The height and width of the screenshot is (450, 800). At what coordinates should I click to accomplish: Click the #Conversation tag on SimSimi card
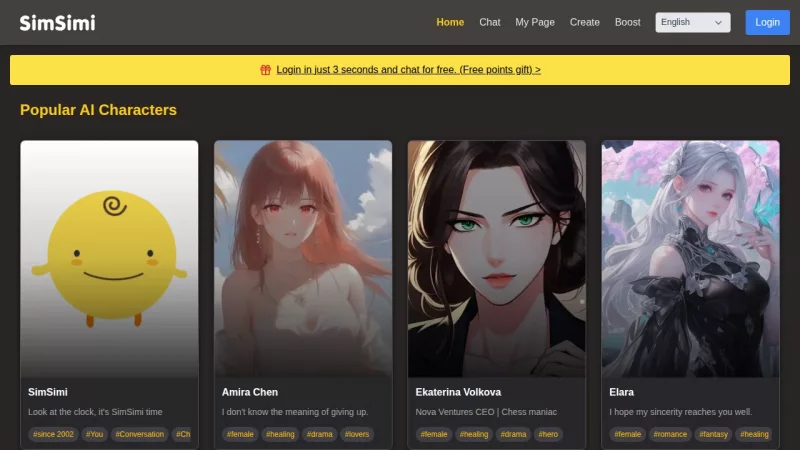point(139,434)
